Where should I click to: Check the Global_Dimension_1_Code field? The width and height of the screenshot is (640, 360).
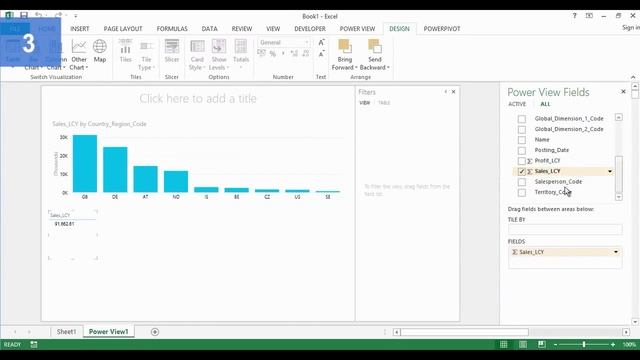[x=522, y=119]
